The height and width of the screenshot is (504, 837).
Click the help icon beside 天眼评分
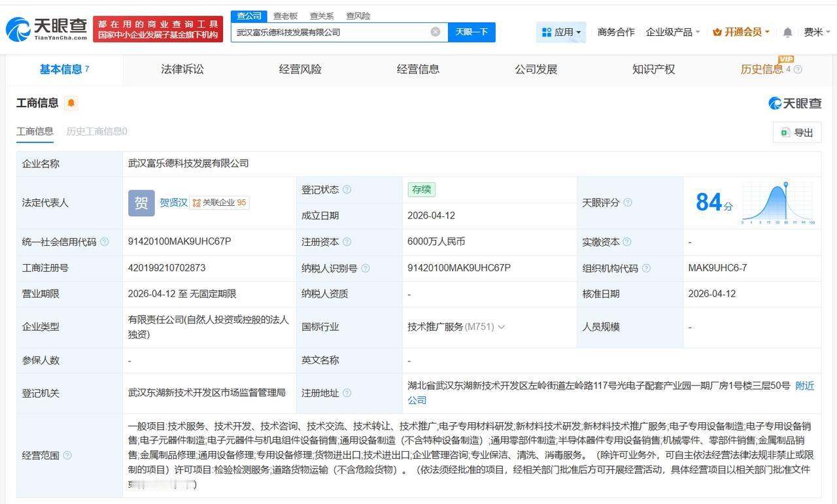627,203
